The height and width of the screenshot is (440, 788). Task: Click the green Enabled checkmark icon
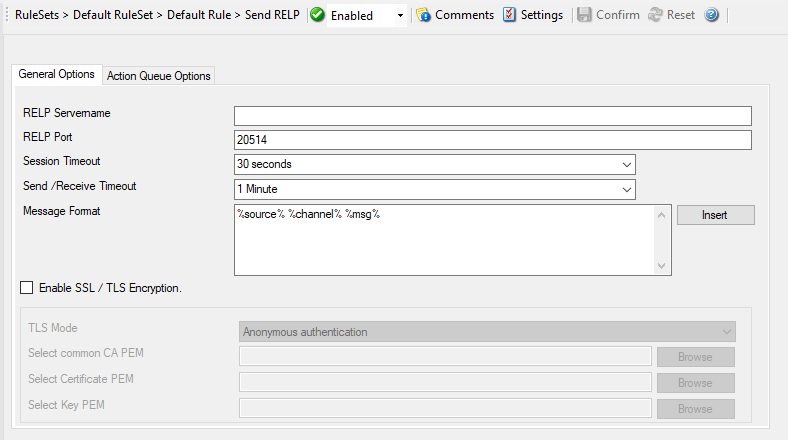click(317, 15)
